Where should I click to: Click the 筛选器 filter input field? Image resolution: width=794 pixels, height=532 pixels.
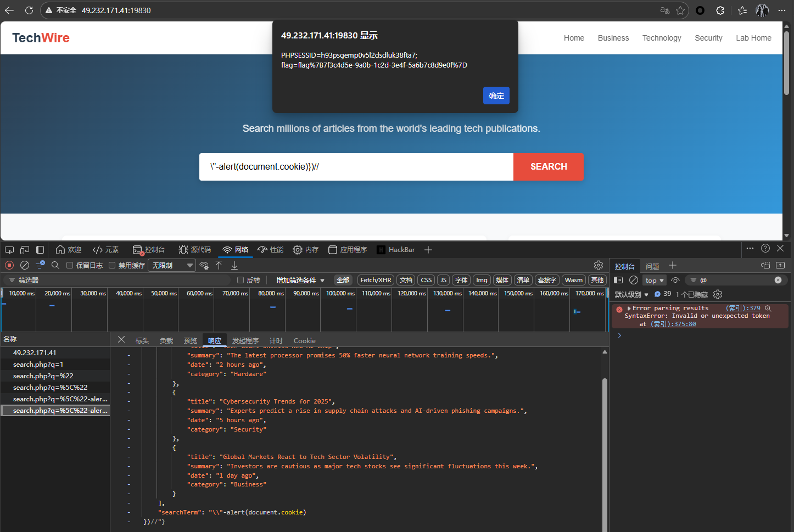(x=121, y=280)
